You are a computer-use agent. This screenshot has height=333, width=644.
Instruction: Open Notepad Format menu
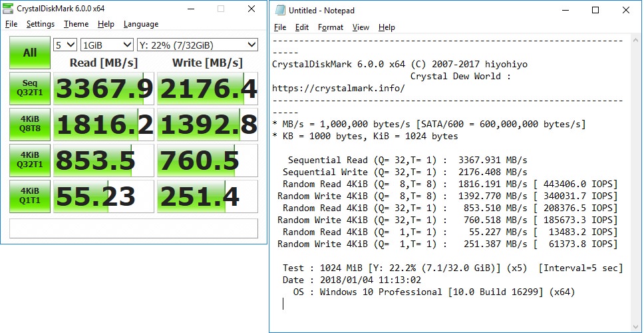[x=330, y=27]
